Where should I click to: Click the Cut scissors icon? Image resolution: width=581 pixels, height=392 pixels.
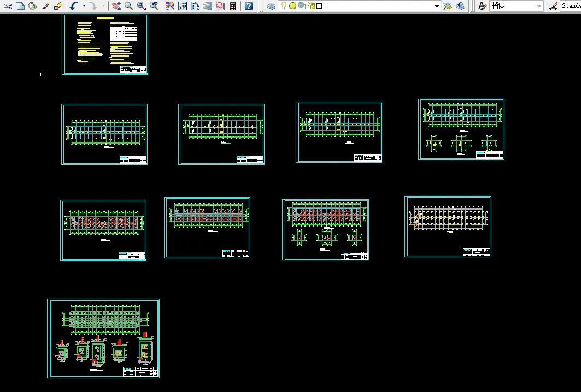(7, 6)
